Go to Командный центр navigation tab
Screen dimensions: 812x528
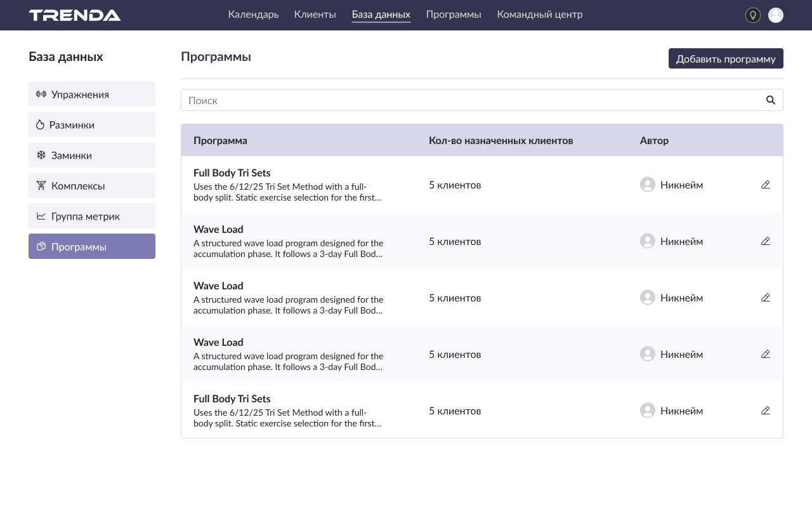pyautogui.click(x=539, y=15)
